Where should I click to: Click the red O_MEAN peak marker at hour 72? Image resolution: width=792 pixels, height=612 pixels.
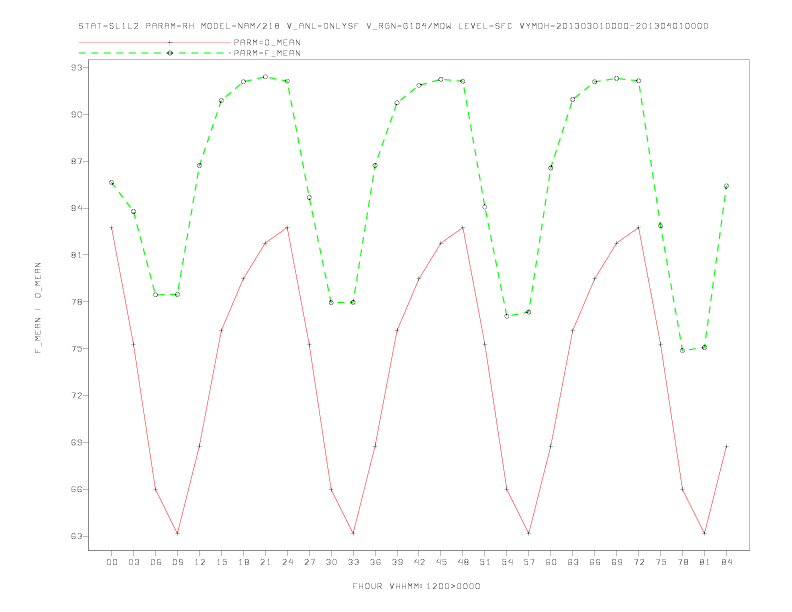click(638, 228)
